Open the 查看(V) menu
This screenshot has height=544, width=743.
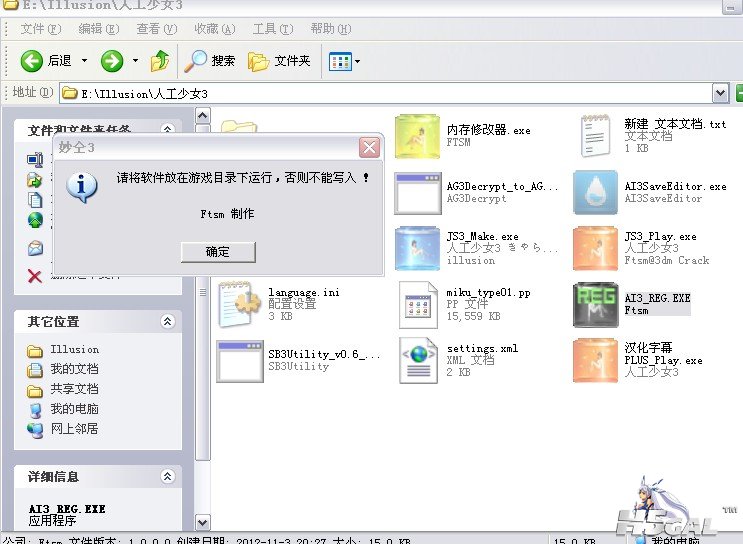click(157, 29)
